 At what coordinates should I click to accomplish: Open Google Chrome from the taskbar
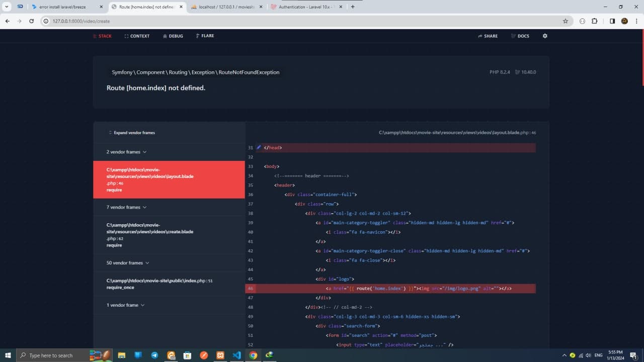[x=253, y=355]
